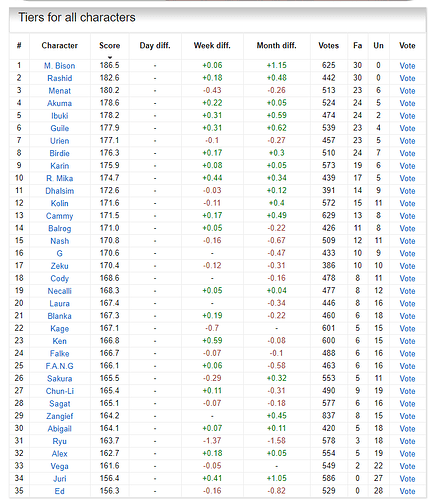
Task: Sort by the Fa column header
Action: pyautogui.click(x=357, y=46)
